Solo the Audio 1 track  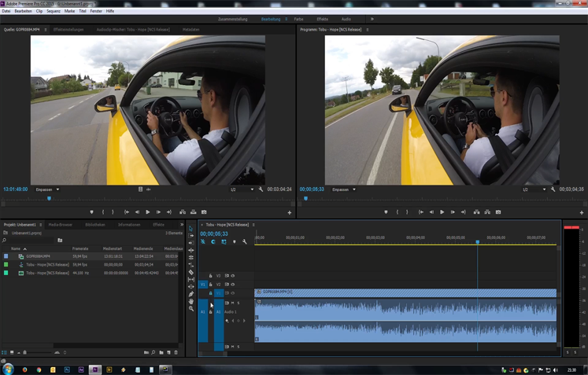[239, 303]
